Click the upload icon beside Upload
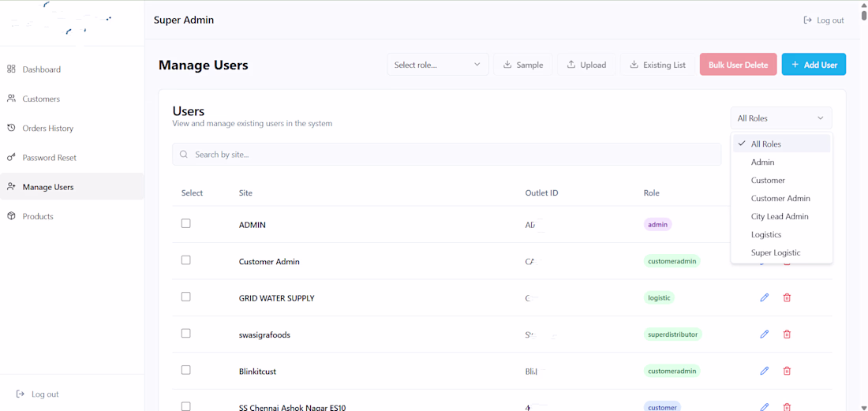 (571, 65)
